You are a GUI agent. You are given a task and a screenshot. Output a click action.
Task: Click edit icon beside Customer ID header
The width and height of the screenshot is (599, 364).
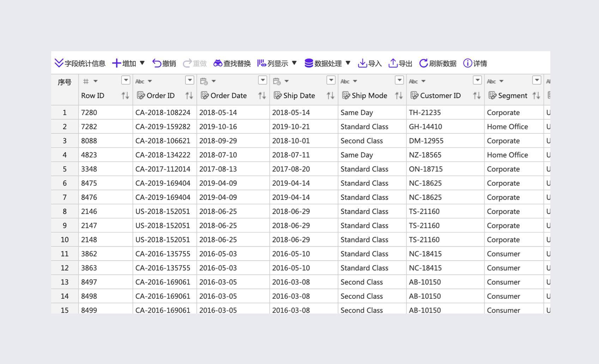pyautogui.click(x=415, y=96)
